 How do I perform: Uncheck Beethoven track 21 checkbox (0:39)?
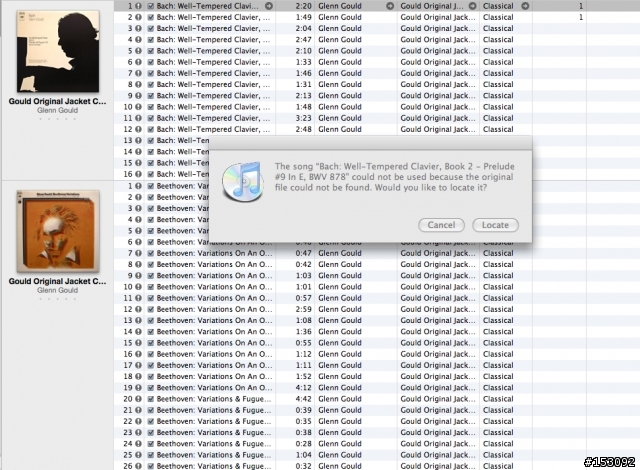pos(151,410)
